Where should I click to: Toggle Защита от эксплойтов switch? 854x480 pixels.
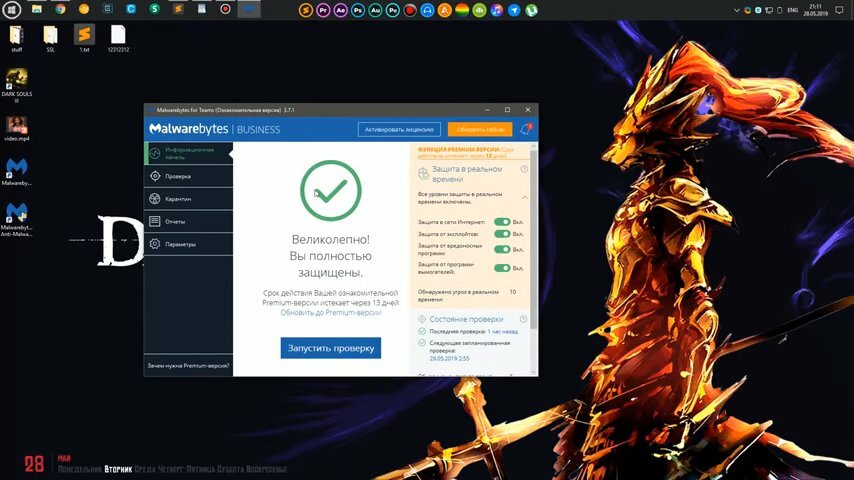502,234
